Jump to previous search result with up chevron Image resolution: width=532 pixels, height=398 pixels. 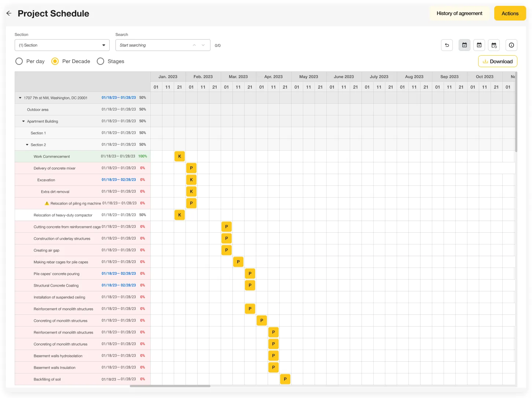(194, 45)
